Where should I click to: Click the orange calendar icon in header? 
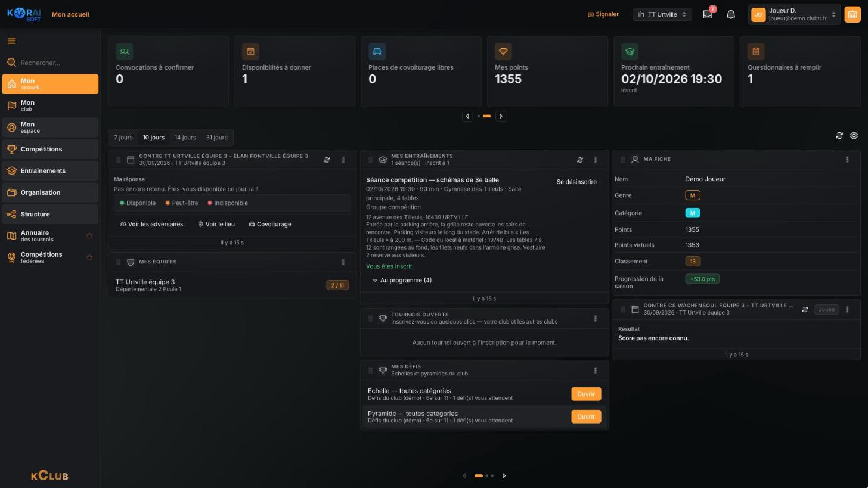pos(852,14)
